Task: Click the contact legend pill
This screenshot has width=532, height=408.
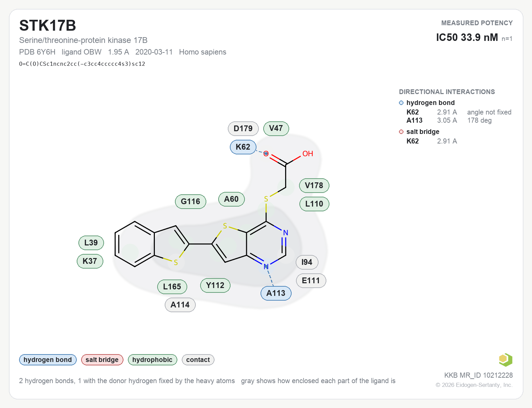Action: [198, 360]
